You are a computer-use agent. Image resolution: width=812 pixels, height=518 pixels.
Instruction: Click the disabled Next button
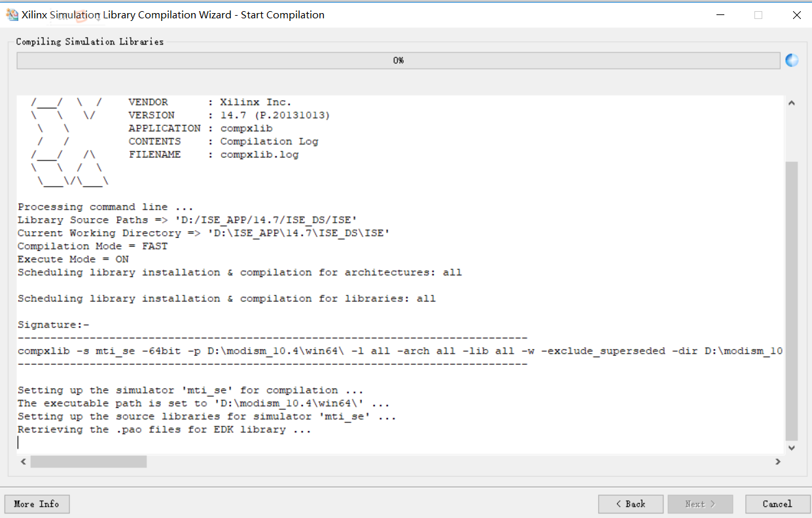700,504
